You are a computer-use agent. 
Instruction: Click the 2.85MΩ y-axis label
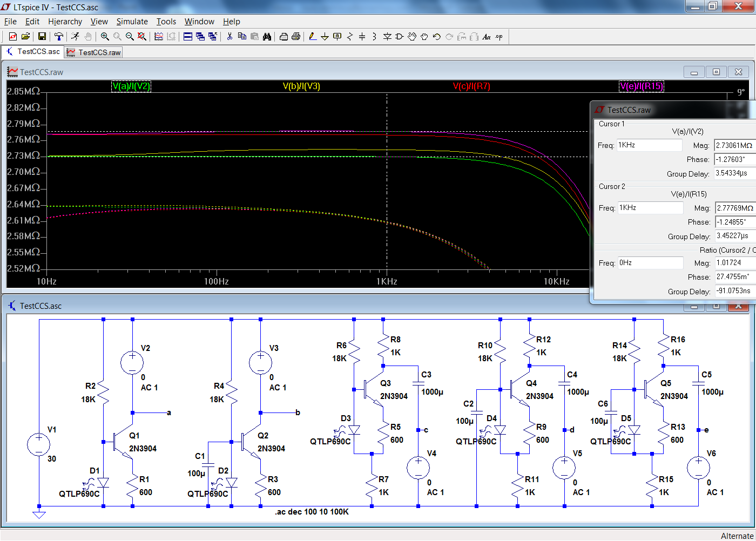(24, 91)
